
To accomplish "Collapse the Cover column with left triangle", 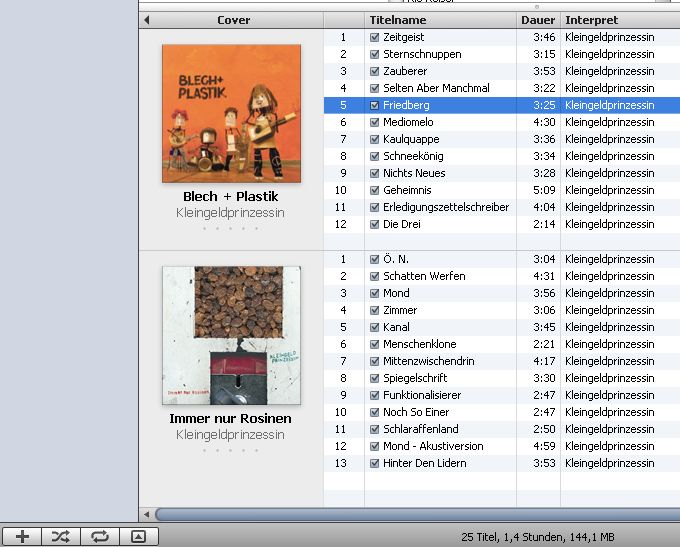I will click(x=147, y=20).
